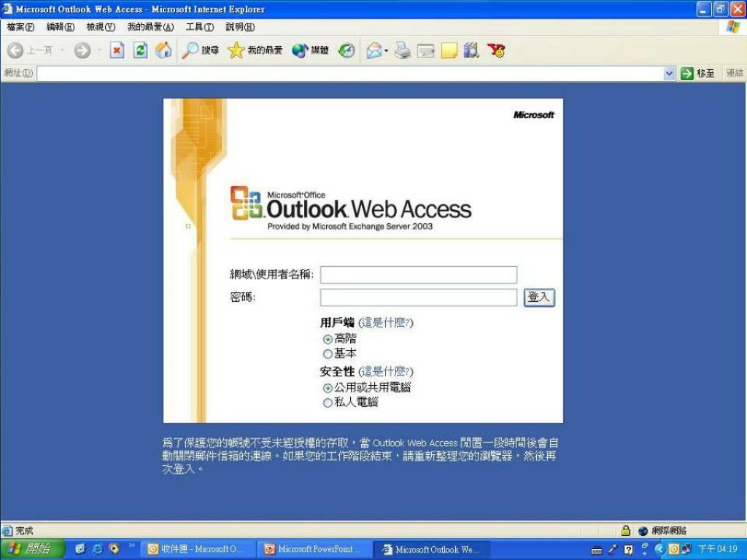Refresh the page with green arrows icon

tap(140, 50)
